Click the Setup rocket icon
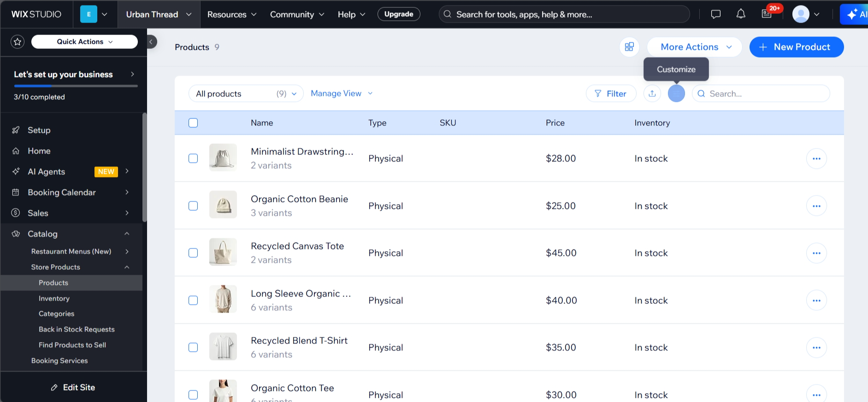 point(16,130)
